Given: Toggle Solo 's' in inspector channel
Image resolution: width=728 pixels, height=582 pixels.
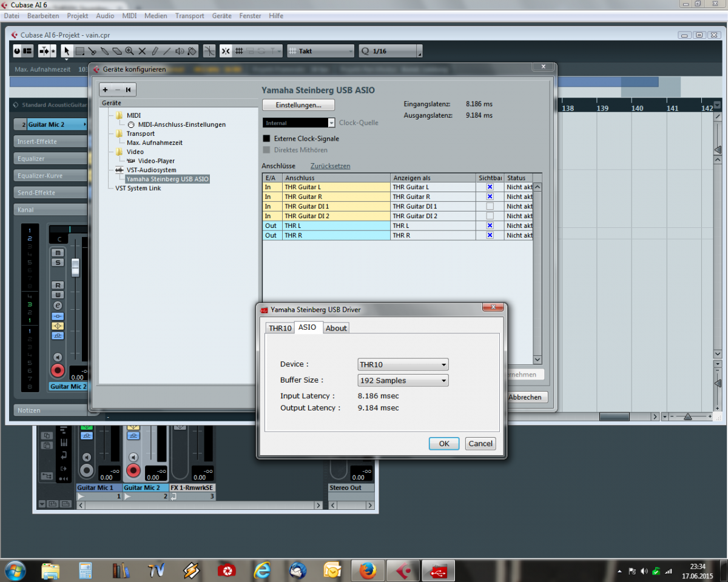Looking at the screenshot, I should [x=58, y=263].
